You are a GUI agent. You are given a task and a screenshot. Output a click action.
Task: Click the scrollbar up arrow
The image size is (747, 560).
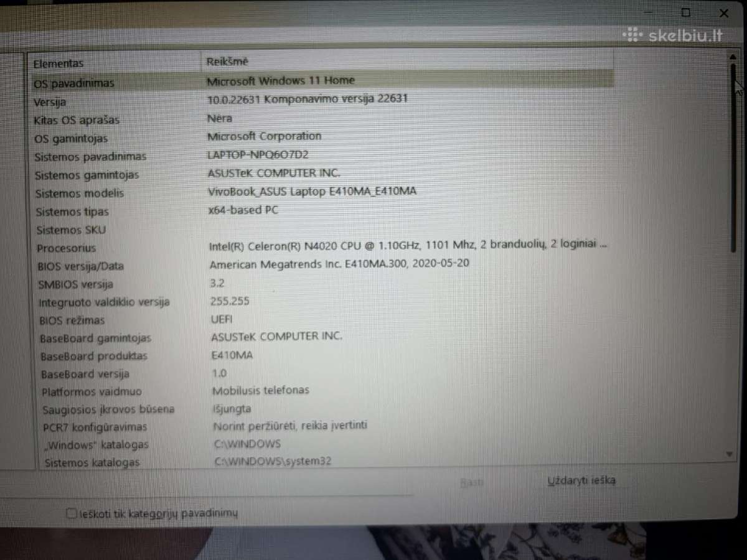pos(732,57)
